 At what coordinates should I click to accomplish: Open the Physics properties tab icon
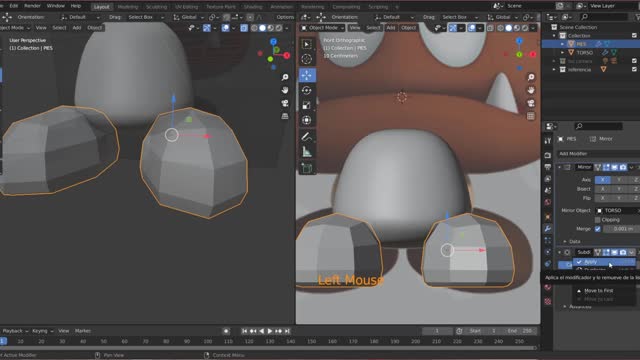(x=548, y=252)
